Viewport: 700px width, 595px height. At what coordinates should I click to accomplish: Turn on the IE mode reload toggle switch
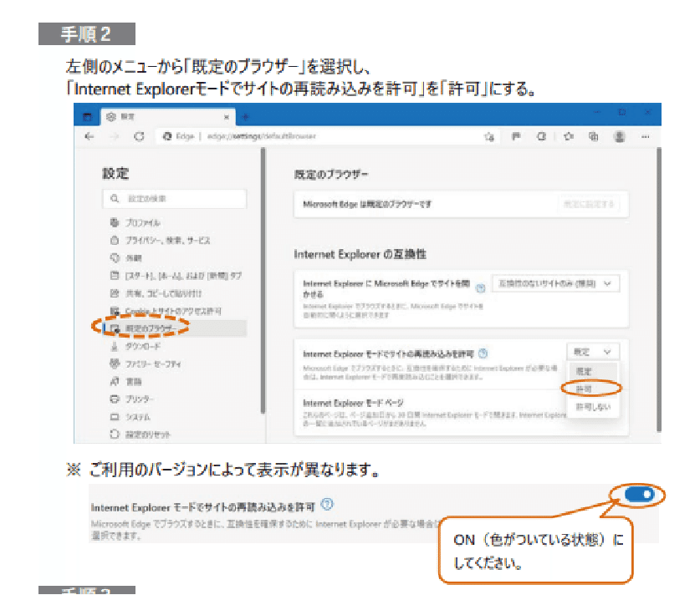639,494
